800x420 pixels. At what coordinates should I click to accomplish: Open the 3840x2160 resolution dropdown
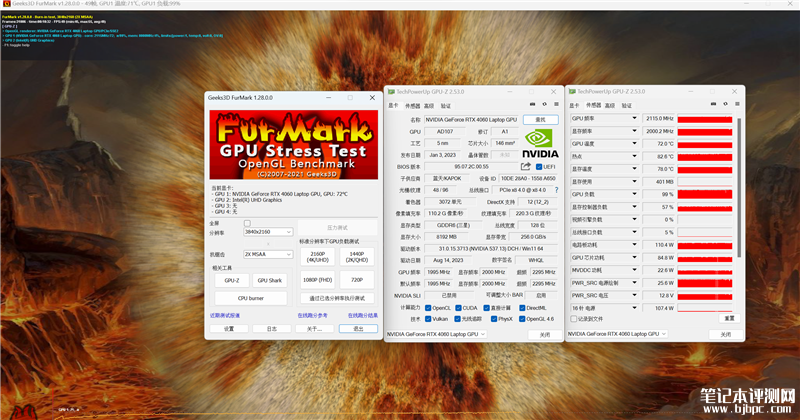(268, 232)
